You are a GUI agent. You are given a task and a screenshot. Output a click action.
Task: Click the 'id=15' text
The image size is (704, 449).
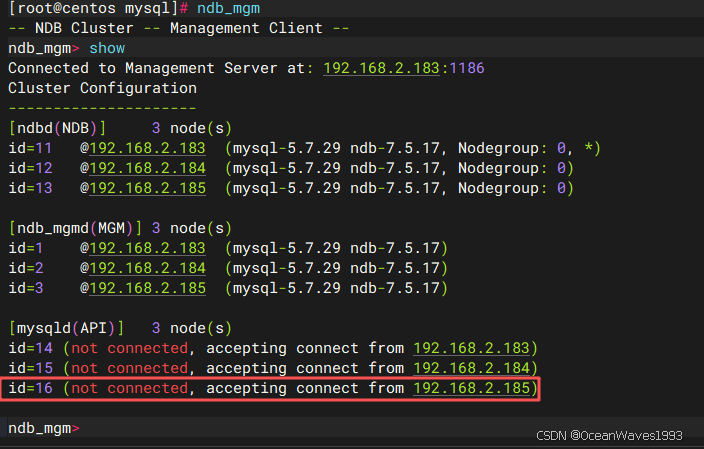pos(30,368)
